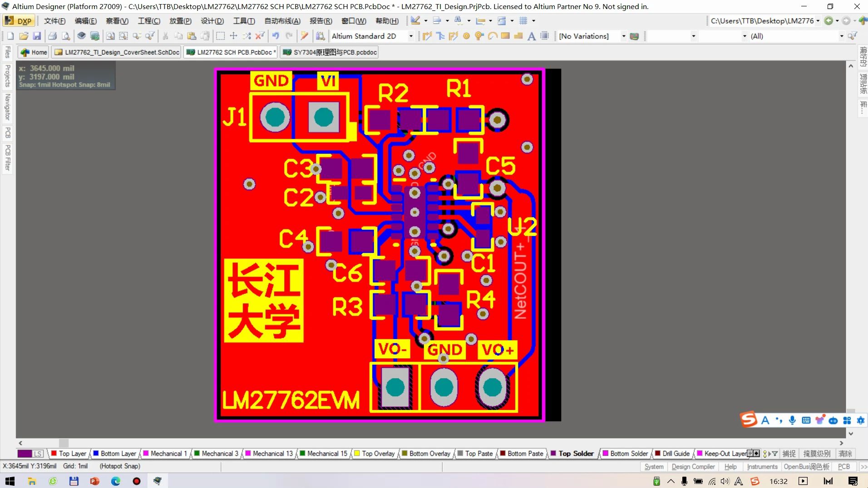Select the Mechanical 1 layer tab
This screenshot has width=868, height=488.
coord(165,454)
